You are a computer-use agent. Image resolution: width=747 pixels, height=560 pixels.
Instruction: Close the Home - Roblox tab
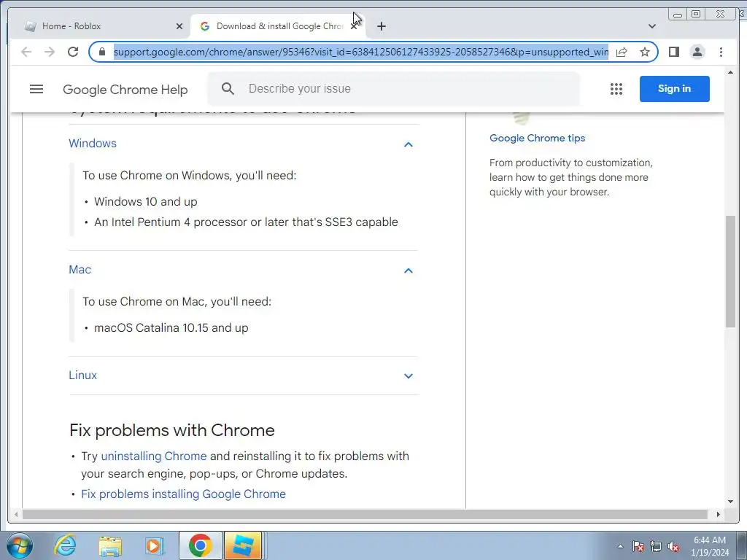[179, 26]
